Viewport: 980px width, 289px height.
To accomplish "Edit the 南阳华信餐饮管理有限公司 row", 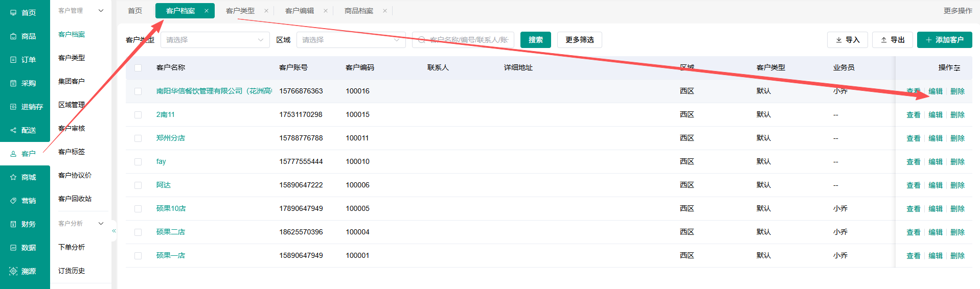I will [936, 91].
